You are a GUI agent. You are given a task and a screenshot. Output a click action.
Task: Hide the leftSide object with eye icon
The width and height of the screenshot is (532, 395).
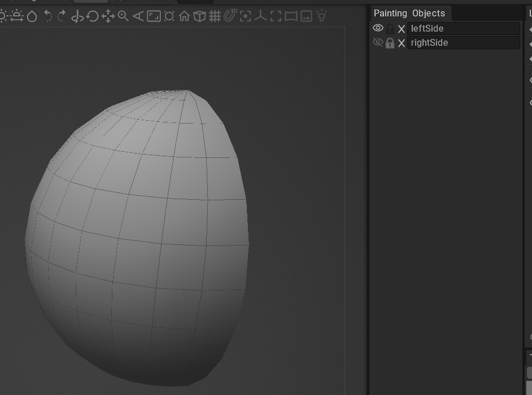[x=378, y=28]
